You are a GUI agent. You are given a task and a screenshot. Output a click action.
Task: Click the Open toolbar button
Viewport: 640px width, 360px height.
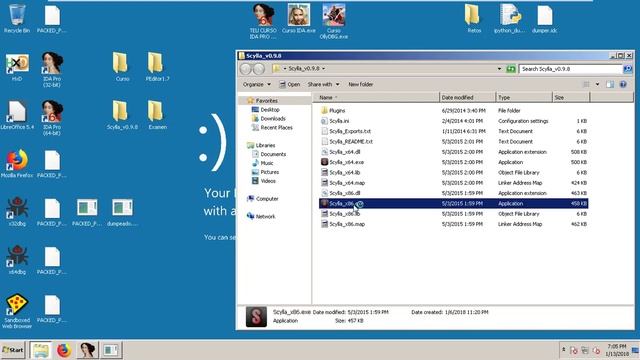click(x=290, y=84)
